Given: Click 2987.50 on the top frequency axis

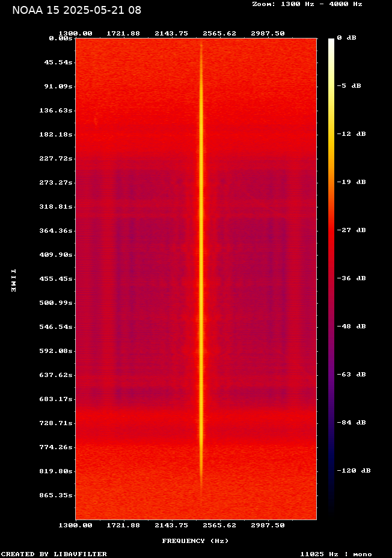Looking at the screenshot, I should [268, 34].
